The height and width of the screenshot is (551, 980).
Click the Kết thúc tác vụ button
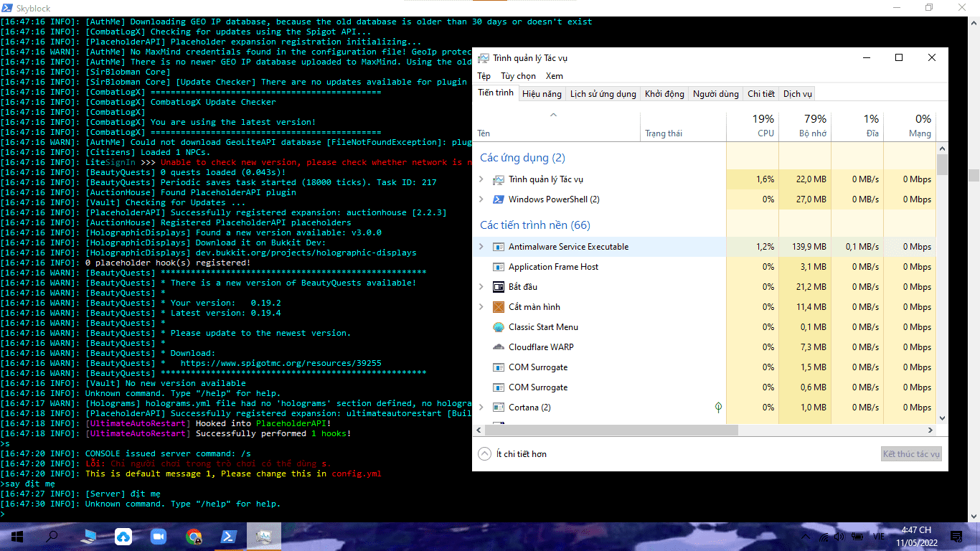(911, 454)
